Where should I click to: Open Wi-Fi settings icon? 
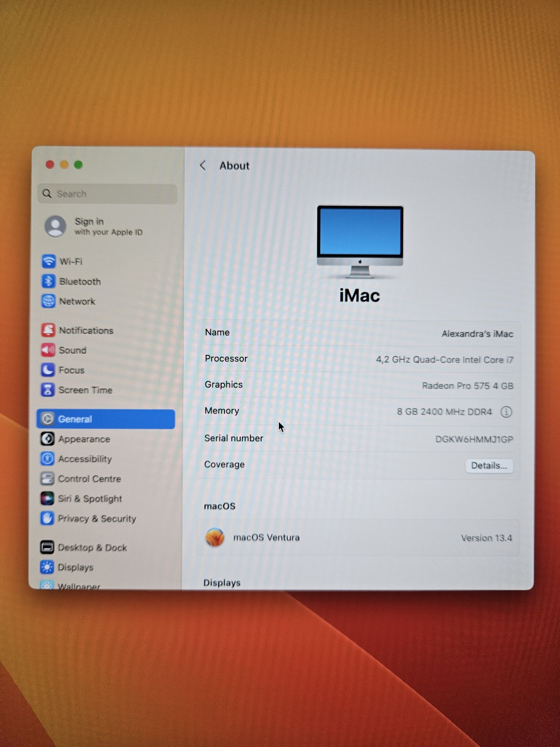[x=49, y=261]
